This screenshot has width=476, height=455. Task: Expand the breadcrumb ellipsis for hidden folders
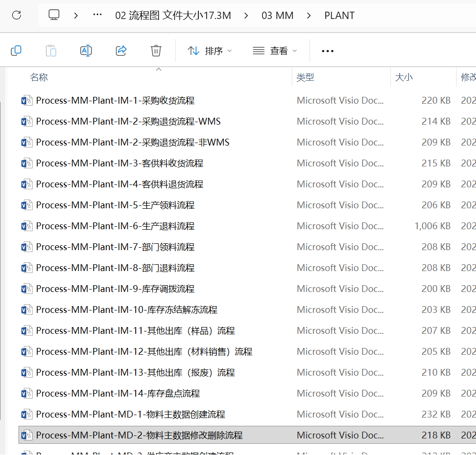pyautogui.click(x=97, y=15)
